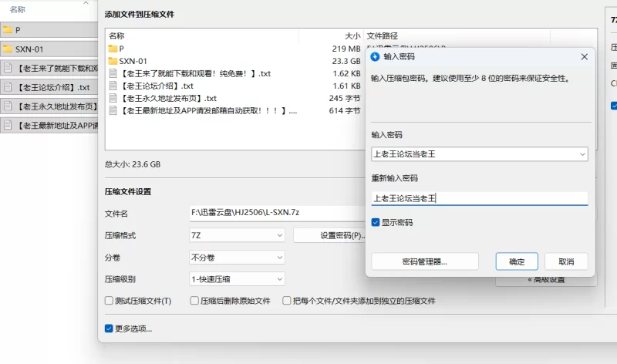
Task: Select 【老王论坛介绍】.txt in the left Explorer pane
Action: pos(49,87)
